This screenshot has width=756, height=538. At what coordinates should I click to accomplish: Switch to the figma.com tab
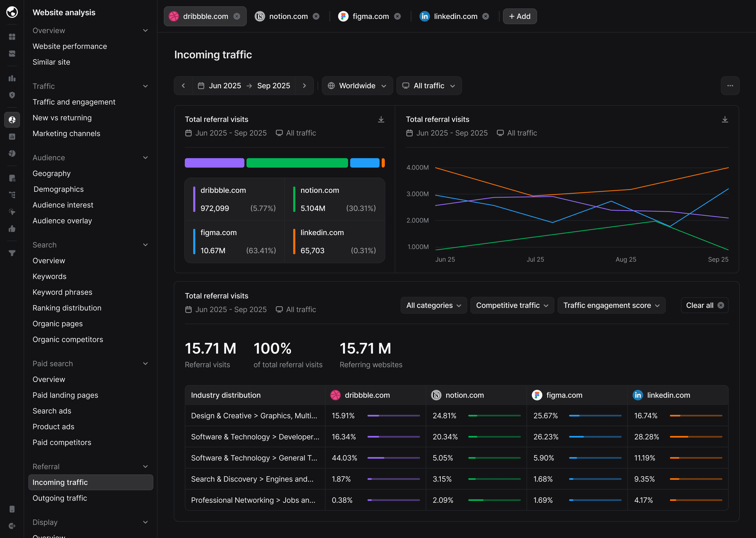coord(370,16)
